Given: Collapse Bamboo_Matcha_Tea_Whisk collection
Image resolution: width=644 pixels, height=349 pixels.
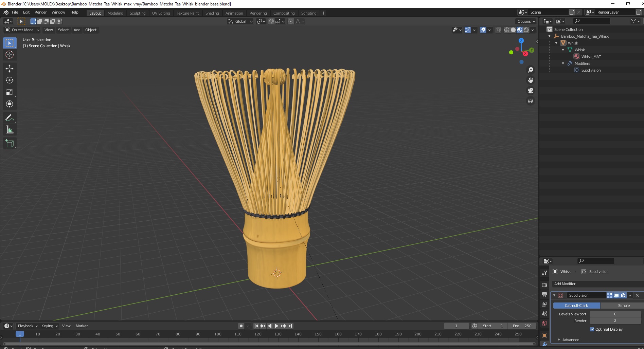Looking at the screenshot, I should (x=550, y=36).
